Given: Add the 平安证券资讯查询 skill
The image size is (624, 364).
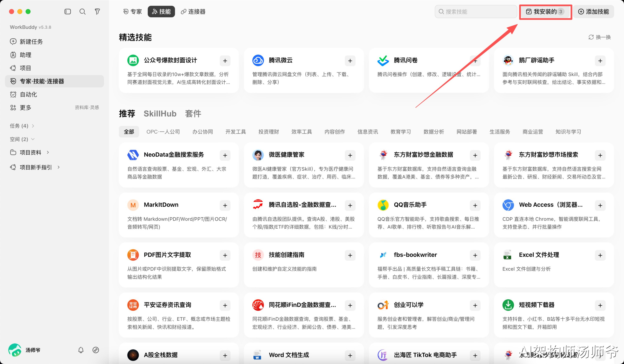Looking at the screenshot, I should click(225, 305).
